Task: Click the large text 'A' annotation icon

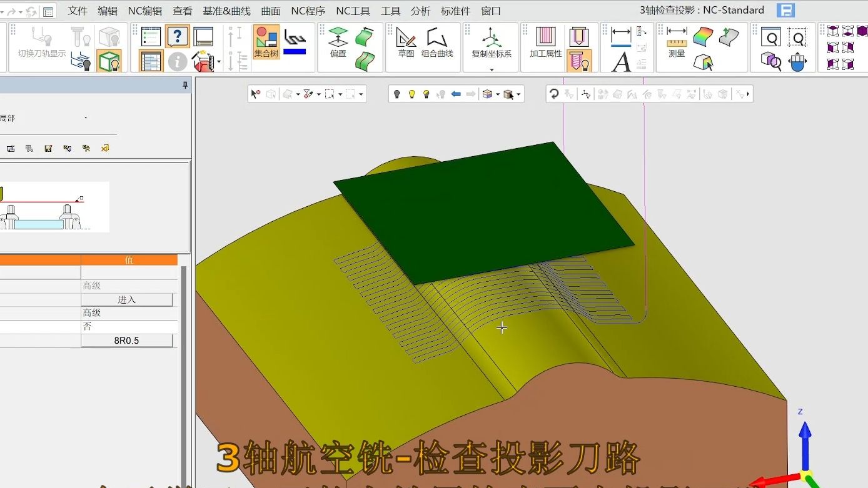Action: point(621,62)
